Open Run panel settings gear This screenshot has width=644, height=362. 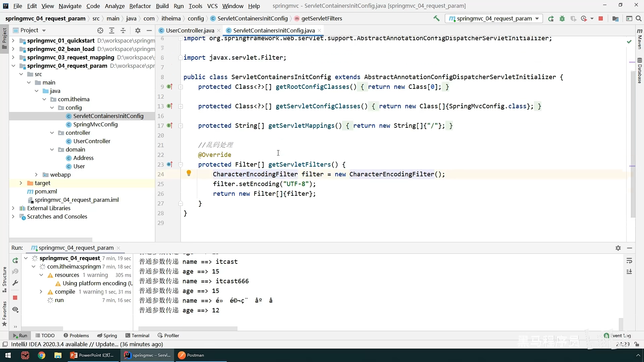coord(618,248)
